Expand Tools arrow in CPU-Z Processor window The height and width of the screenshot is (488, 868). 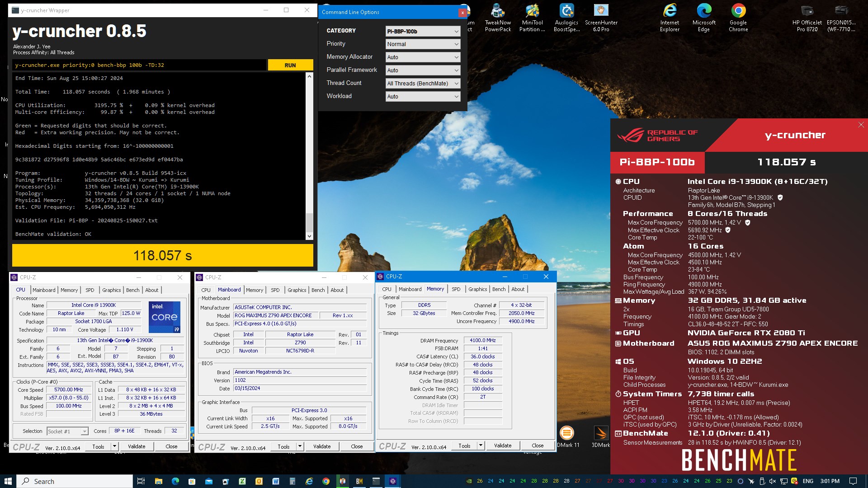click(x=114, y=446)
